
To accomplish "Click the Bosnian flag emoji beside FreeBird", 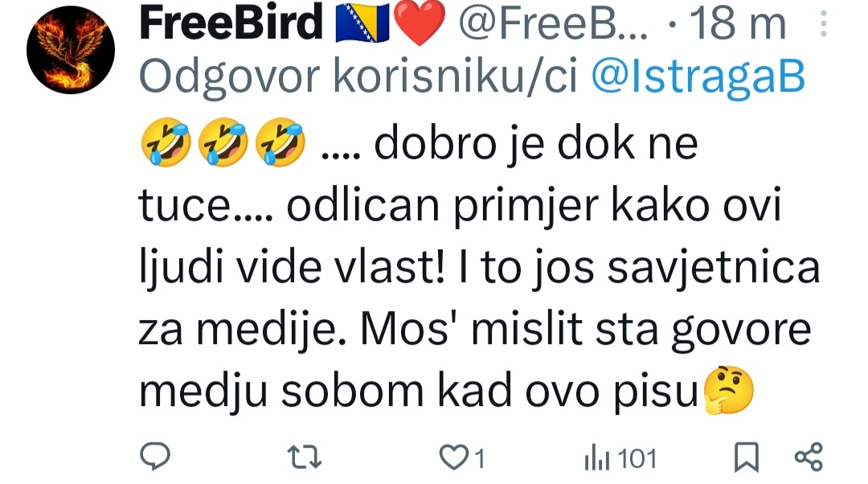I will click(x=362, y=23).
